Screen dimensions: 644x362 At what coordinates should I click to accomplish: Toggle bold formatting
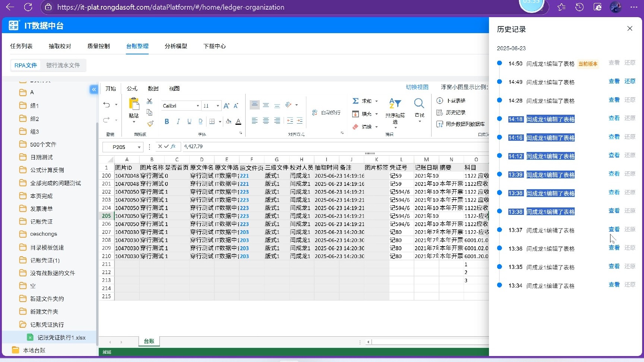[x=167, y=121]
